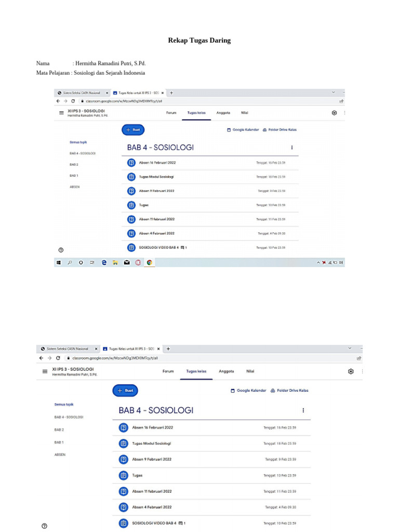Open BAB 4 three-dot menu, lower screenshot

[303, 410]
